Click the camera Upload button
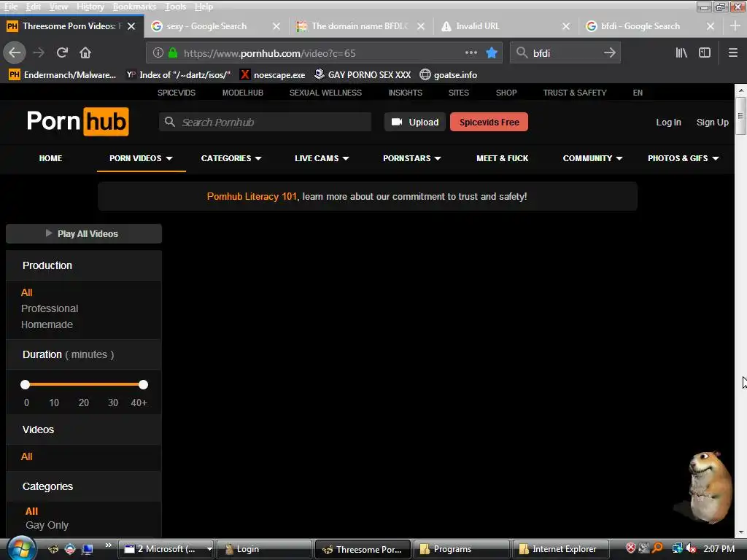The height and width of the screenshot is (560, 747). [415, 122]
